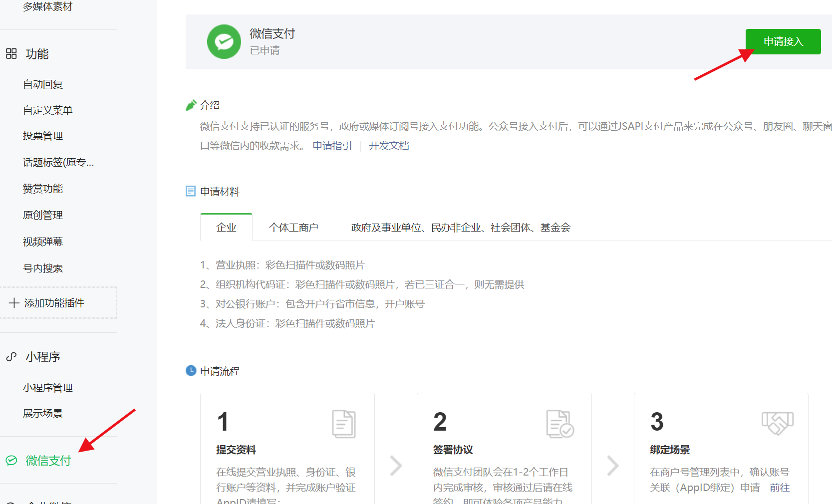The image size is (832, 504).
Task: Click the line '1、营业执照：彩色扫描件或数码照片'
Action: [x=282, y=265]
